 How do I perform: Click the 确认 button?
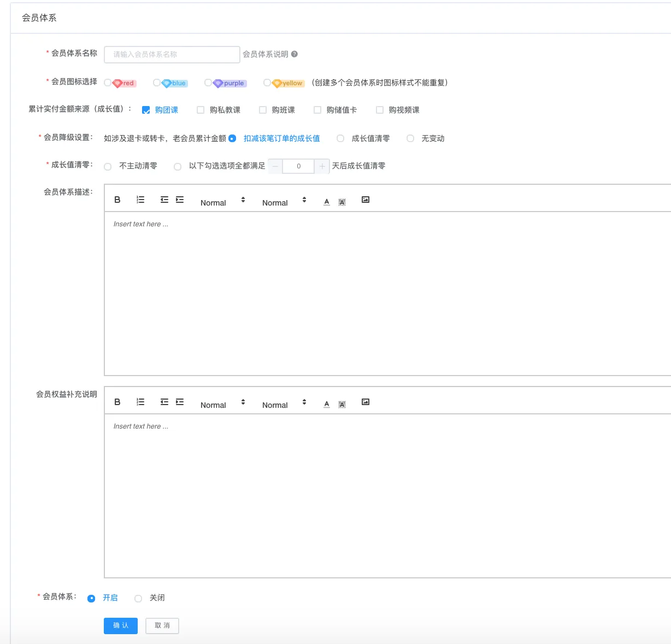121,626
